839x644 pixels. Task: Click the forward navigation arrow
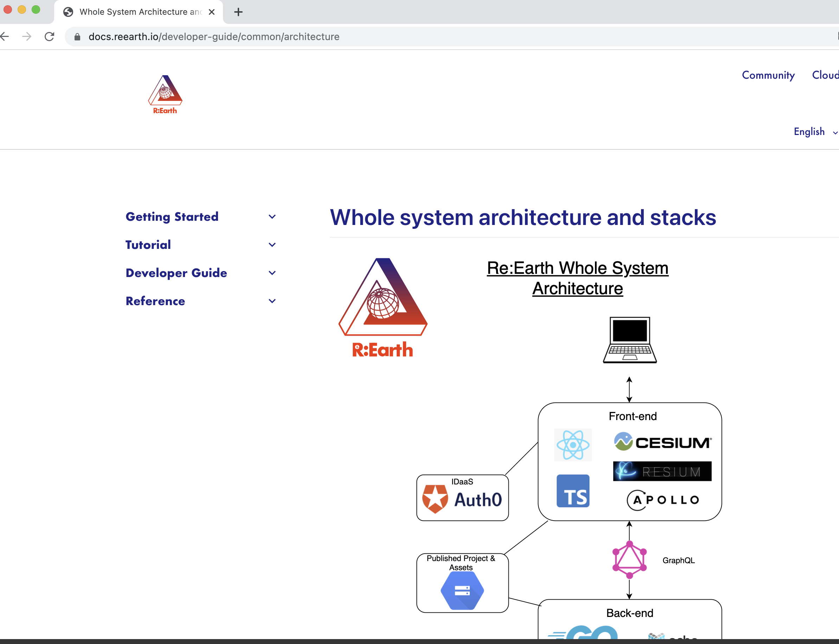[x=27, y=37]
